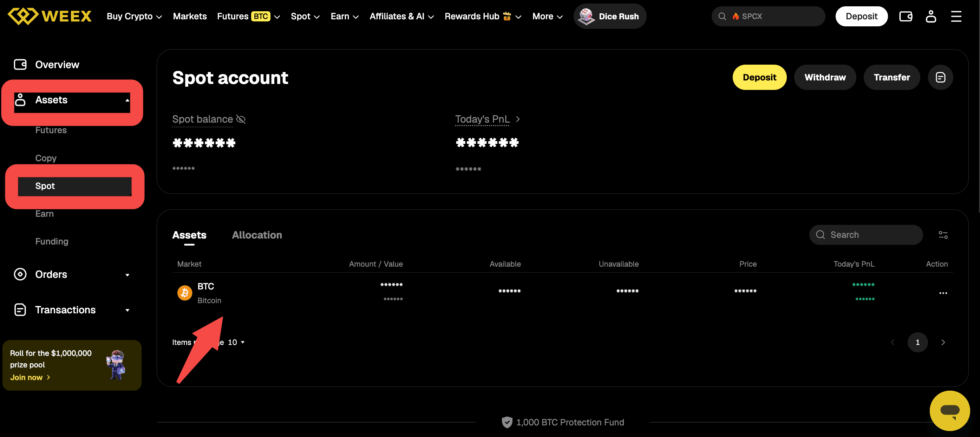Open the Today's PnL details arrow
The height and width of the screenshot is (437, 980).
(x=517, y=119)
